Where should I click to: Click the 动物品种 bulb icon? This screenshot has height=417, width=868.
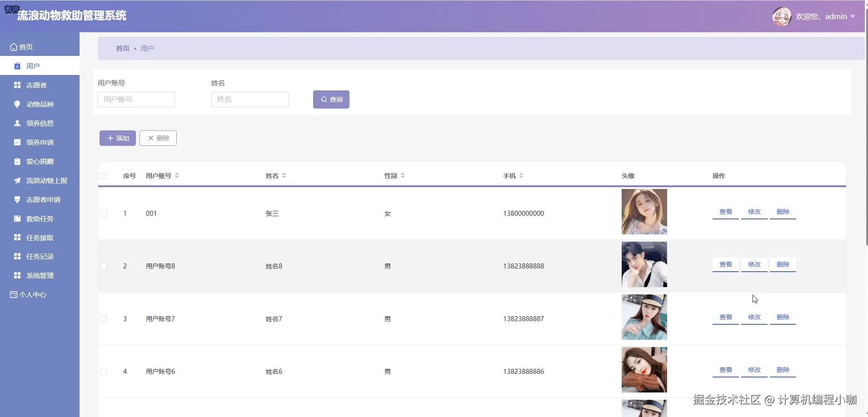point(17,104)
